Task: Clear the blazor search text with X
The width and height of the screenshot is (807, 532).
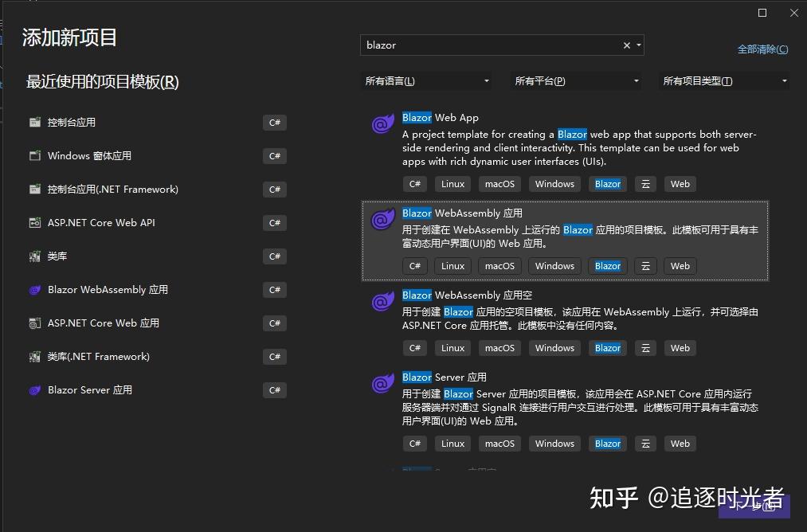Action: [627, 45]
